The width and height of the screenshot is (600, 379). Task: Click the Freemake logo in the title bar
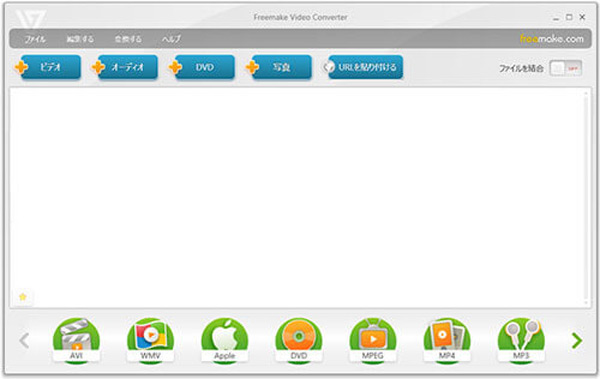[31, 19]
